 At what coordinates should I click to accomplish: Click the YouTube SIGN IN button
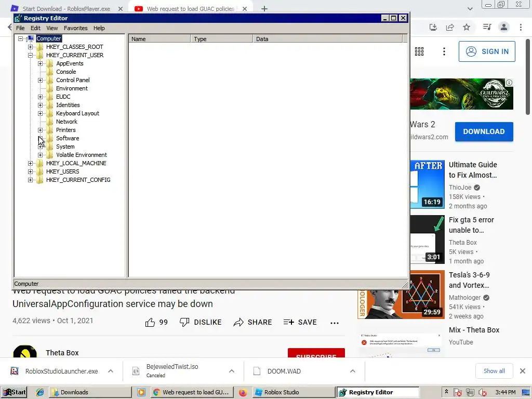pos(487,51)
